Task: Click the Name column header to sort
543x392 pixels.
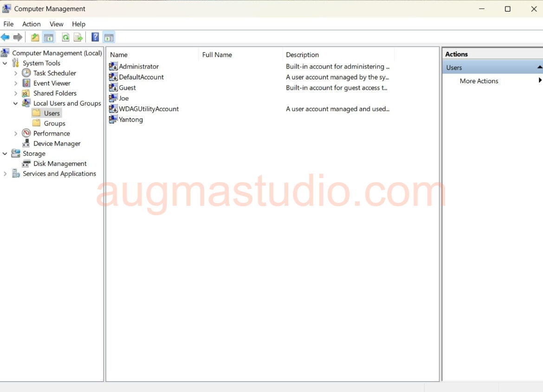Action: pyautogui.click(x=119, y=54)
